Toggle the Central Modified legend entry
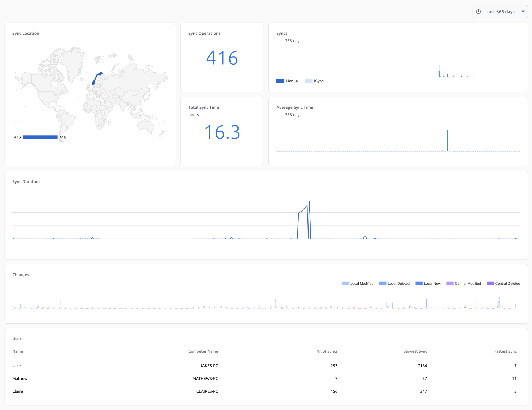Screen dimensions: 532x410 pyautogui.click(x=467, y=283)
